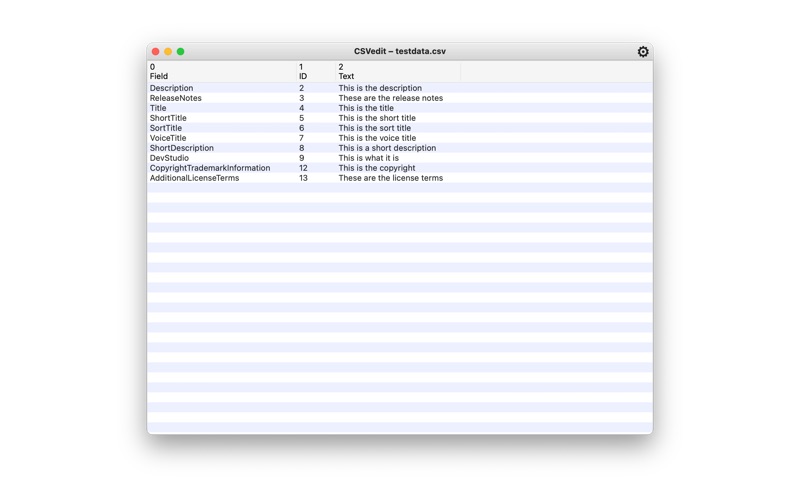Viewport: 800px width, 500px height.
Task: Click ID value 4 in Title row
Action: click(302, 108)
